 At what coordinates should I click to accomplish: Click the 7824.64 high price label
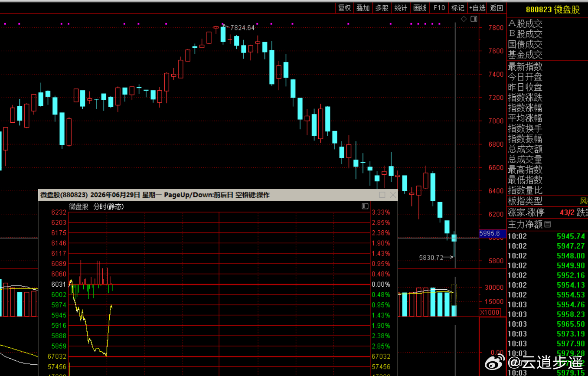[242, 28]
